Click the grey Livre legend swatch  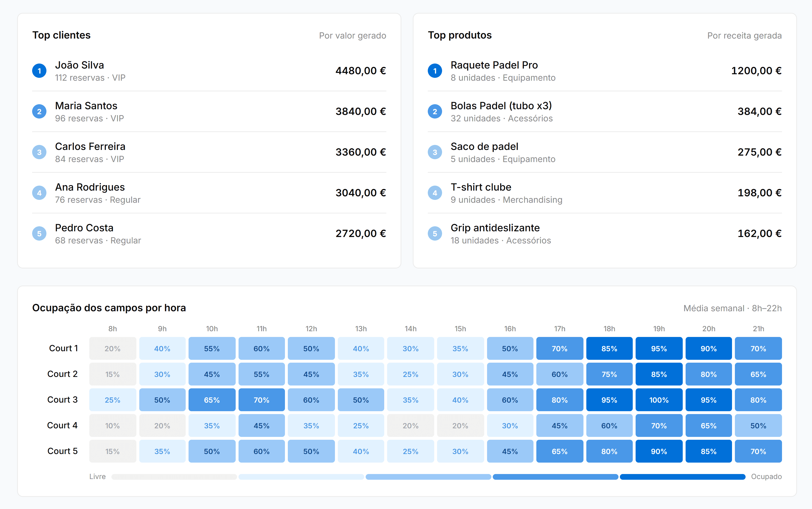[174, 477]
